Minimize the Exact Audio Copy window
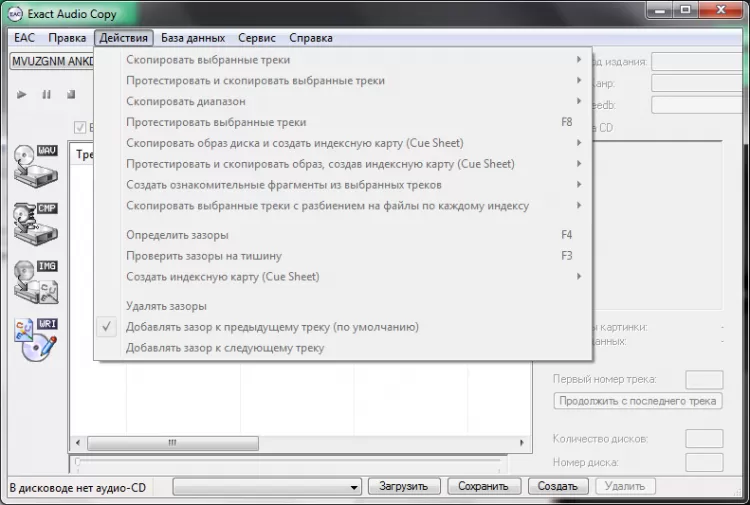 click(660, 10)
